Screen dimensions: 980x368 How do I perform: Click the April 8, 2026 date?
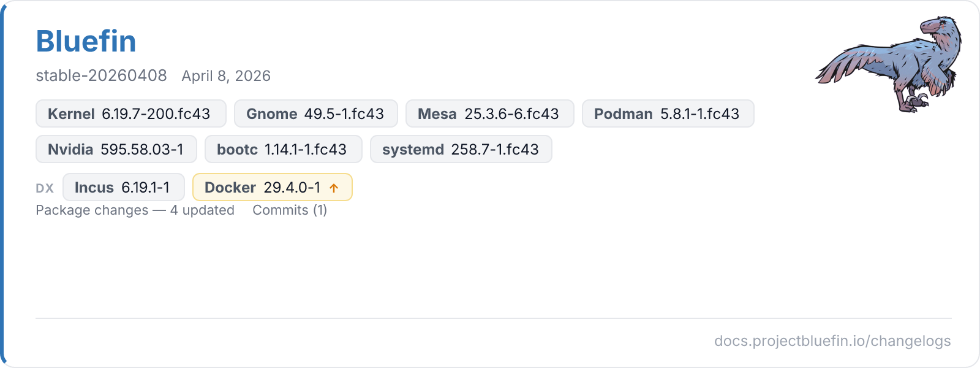pyautogui.click(x=226, y=76)
